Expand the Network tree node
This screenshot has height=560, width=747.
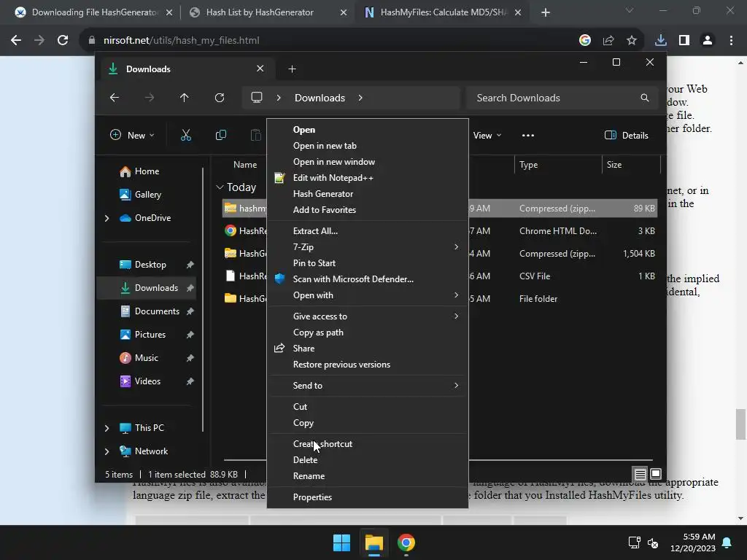[x=107, y=451]
